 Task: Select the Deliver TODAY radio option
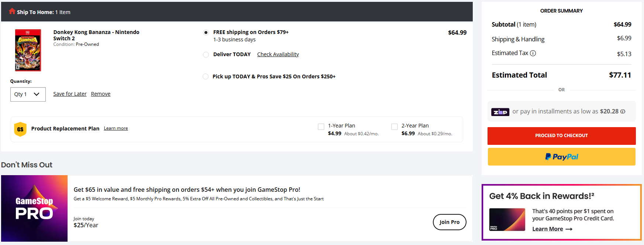(206, 55)
